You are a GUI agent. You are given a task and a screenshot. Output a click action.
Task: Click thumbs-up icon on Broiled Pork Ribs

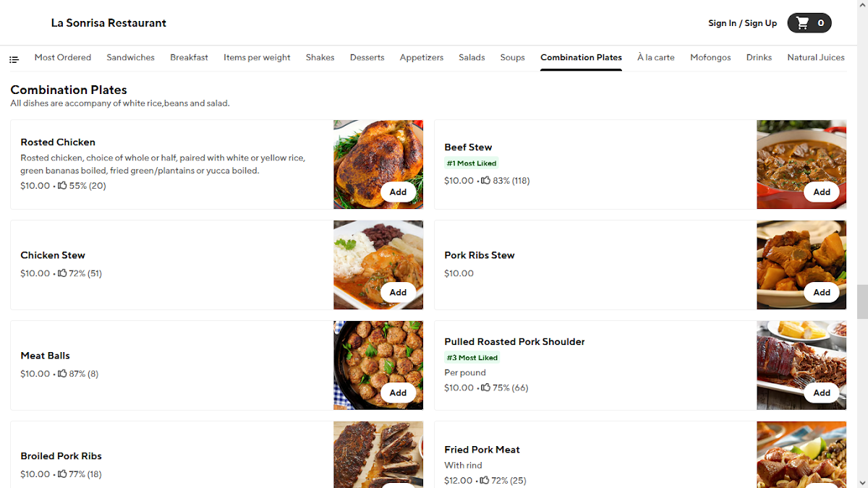point(62,474)
